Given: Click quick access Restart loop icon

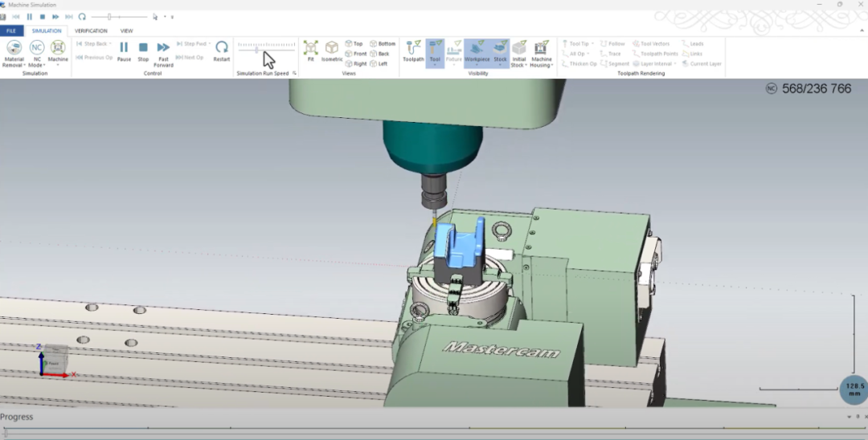Looking at the screenshot, I should coord(82,17).
